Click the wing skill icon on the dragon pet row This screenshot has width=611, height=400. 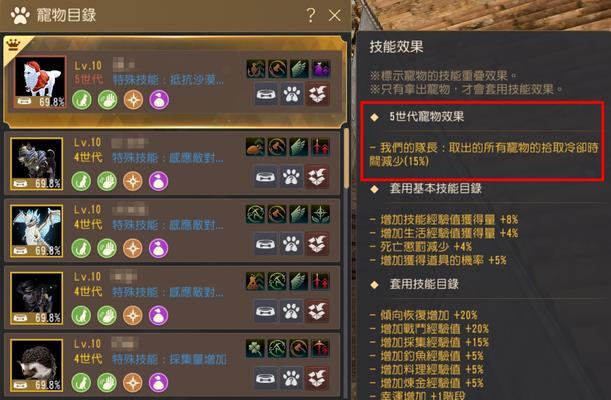tap(299, 214)
